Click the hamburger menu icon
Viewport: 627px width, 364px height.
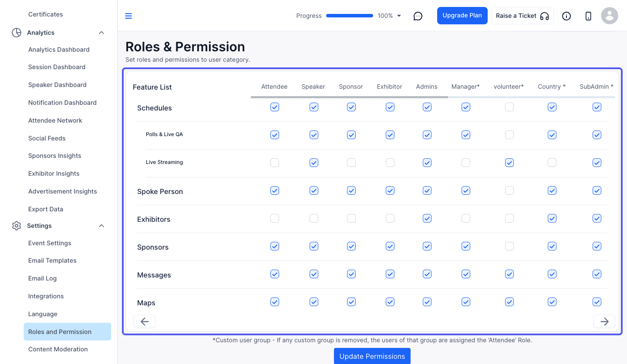[128, 16]
